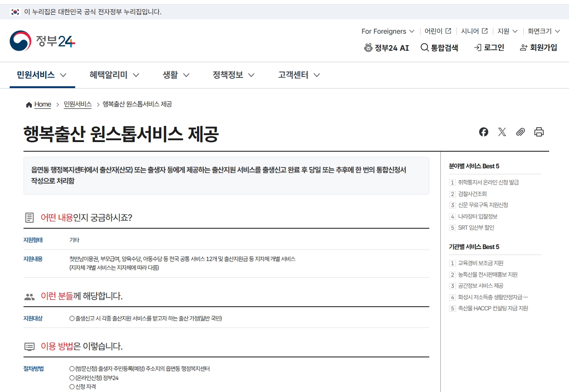
Task: Open 혜택알리미 menu
Action: tap(114, 75)
